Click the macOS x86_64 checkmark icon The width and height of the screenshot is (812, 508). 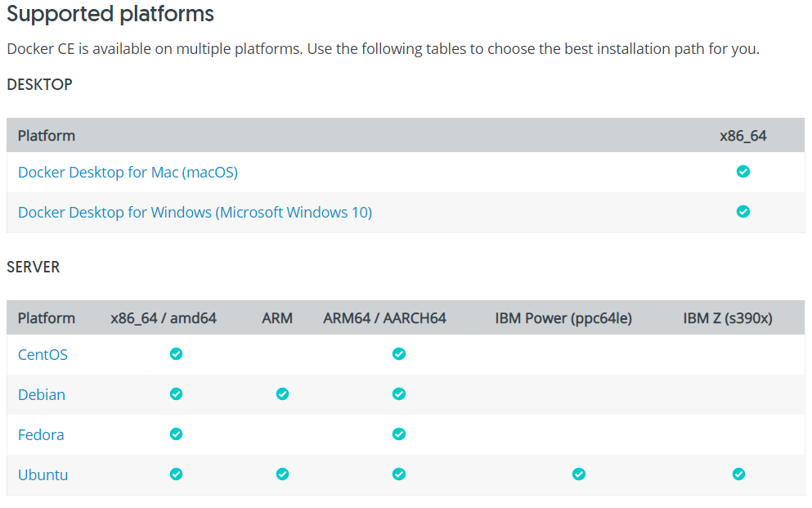(x=742, y=172)
